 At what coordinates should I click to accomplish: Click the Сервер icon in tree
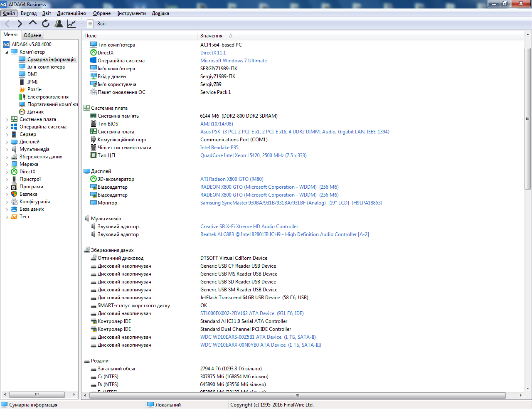(x=14, y=134)
